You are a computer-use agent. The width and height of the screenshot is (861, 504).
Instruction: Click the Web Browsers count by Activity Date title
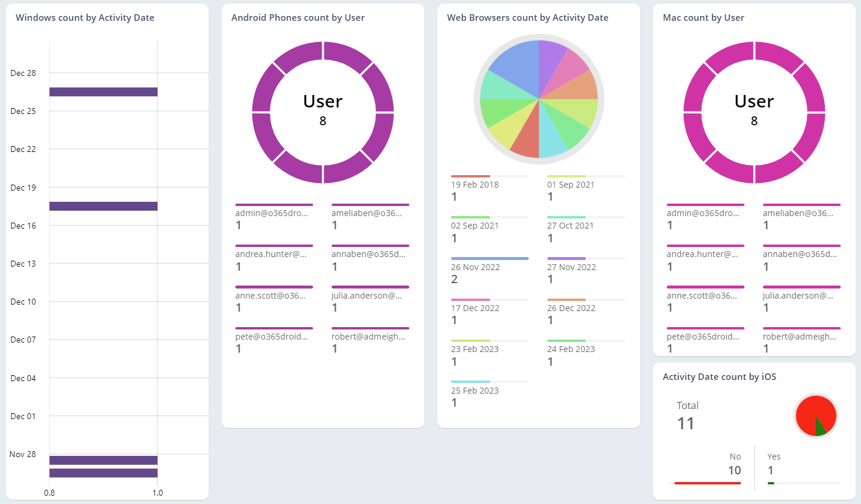click(x=528, y=18)
